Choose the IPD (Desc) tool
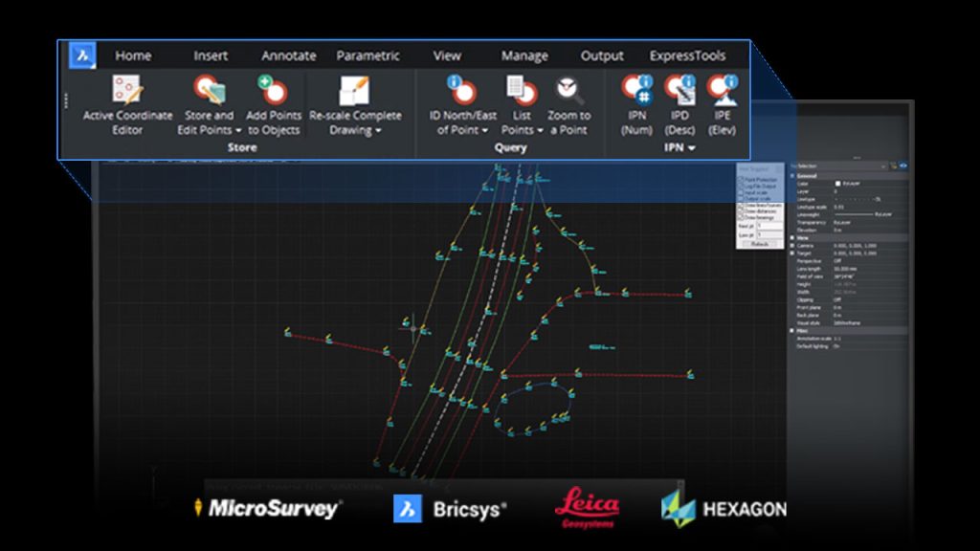The height and width of the screenshot is (551, 980). point(681,89)
